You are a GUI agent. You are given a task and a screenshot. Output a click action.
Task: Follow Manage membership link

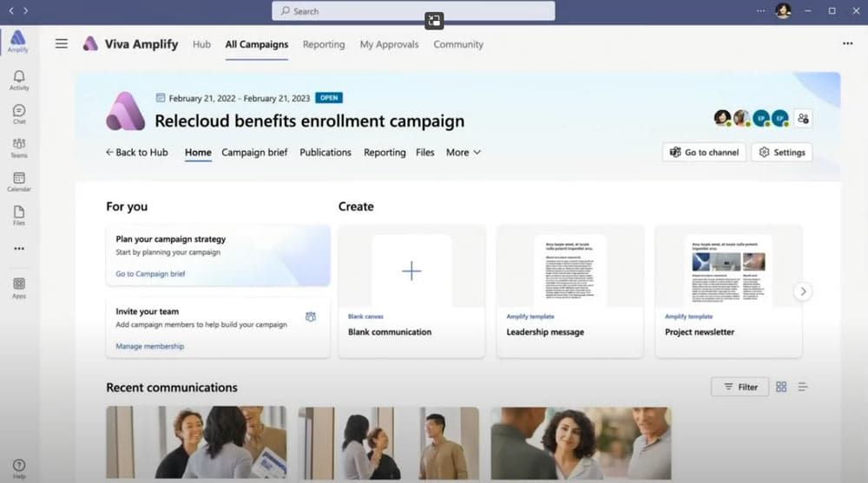point(149,346)
